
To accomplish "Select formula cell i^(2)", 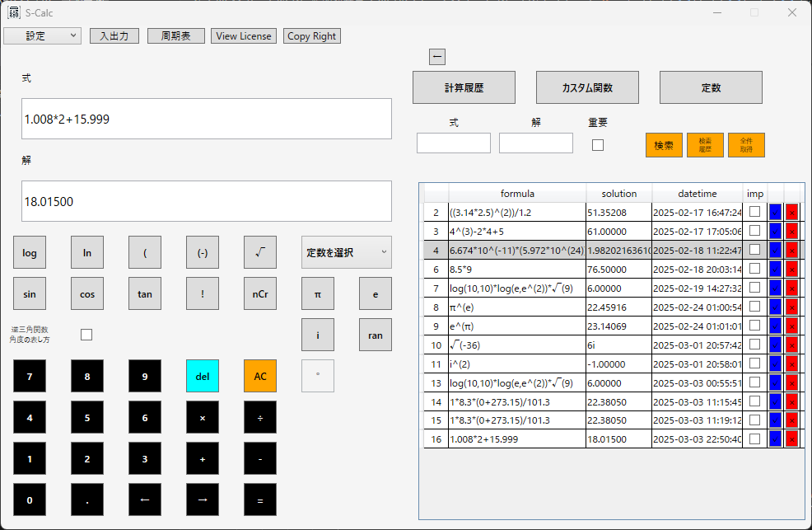I will (517, 363).
